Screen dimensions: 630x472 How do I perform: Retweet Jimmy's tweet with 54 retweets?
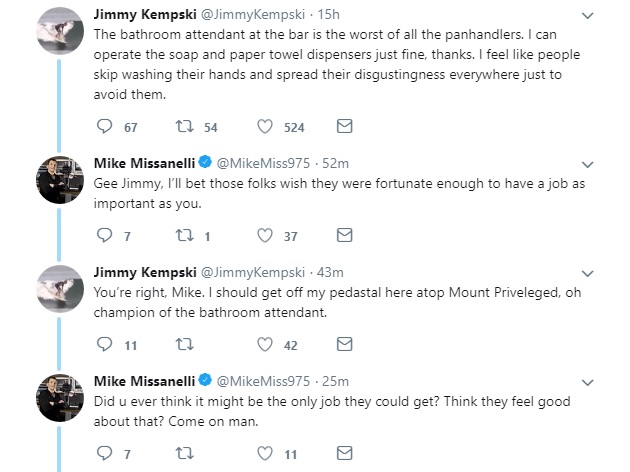[184, 127]
